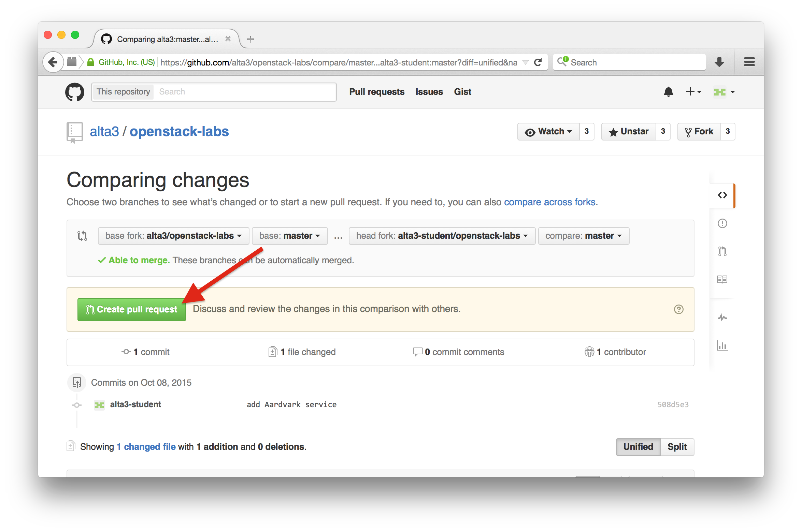802x532 pixels.
Task: Click the GitHub Octocat logo in the header
Action: point(75,92)
